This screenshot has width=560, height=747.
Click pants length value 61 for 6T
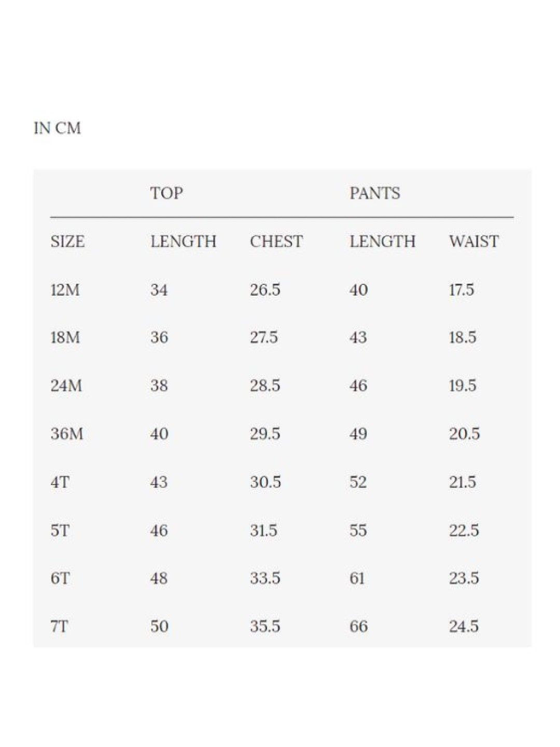pos(357,578)
